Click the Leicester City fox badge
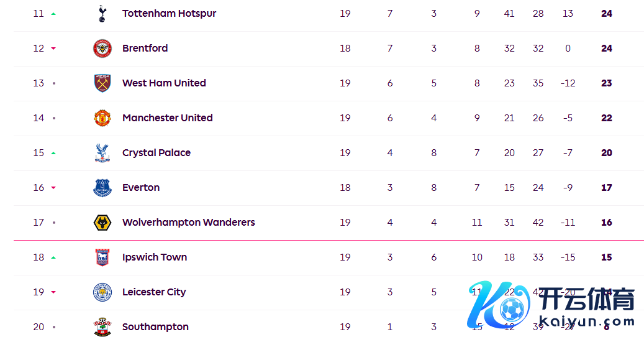The height and width of the screenshot is (342, 644). (x=102, y=292)
